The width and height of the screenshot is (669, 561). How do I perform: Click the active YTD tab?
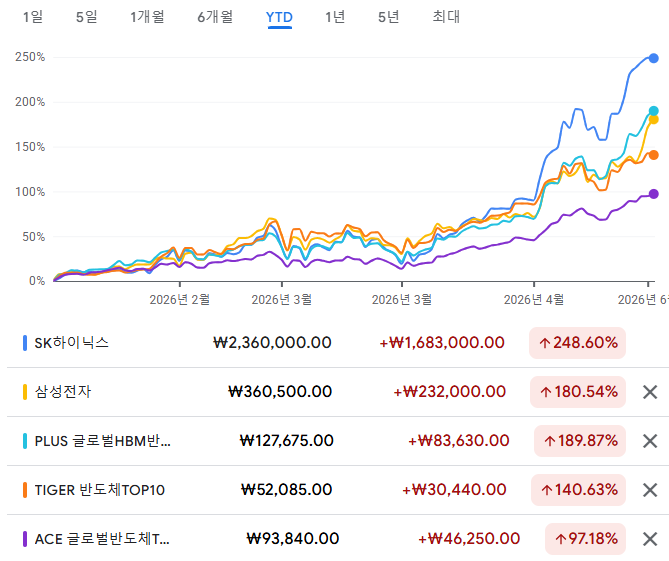(279, 17)
